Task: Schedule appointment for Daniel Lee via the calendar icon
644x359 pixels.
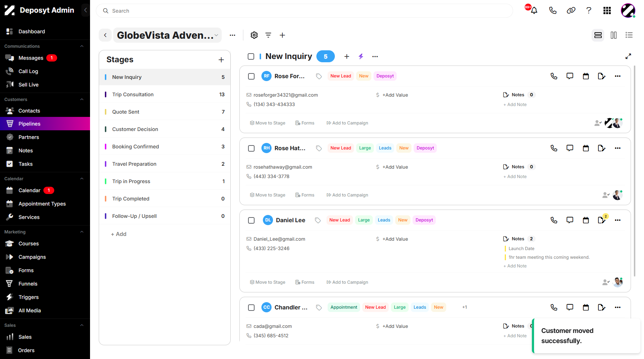Action: (586, 220)
